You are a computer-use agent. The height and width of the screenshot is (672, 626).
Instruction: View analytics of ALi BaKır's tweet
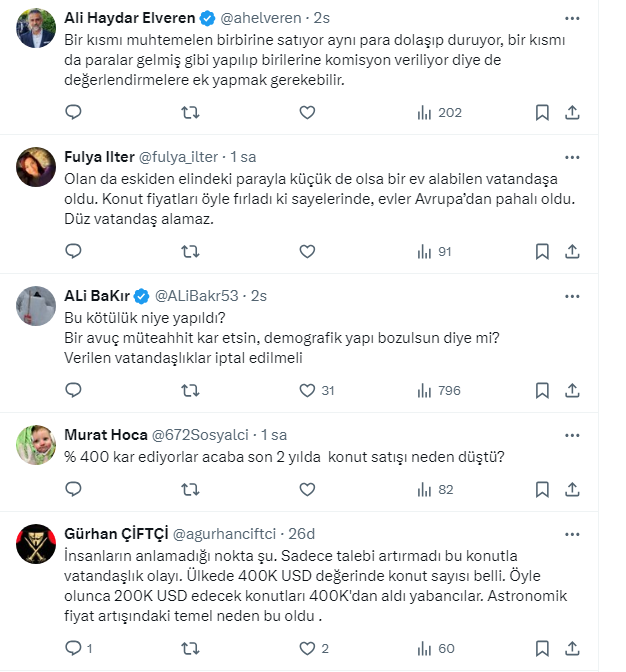pos(423,390)
